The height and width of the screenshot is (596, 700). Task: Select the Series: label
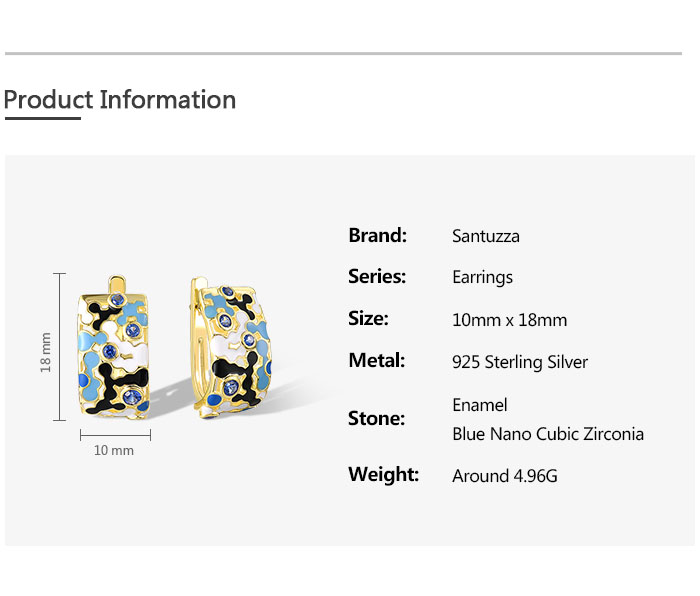coord(377,277)
